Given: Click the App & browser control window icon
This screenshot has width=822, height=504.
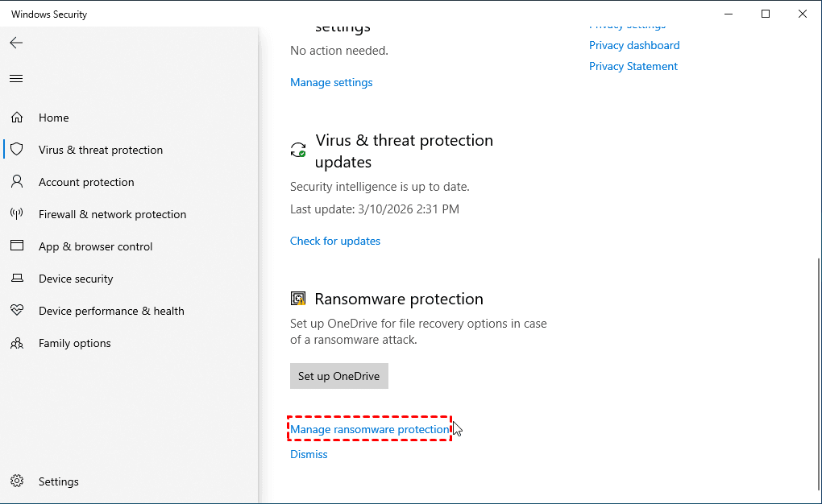Looking at the screenshot, I should (x=17, y=246).
